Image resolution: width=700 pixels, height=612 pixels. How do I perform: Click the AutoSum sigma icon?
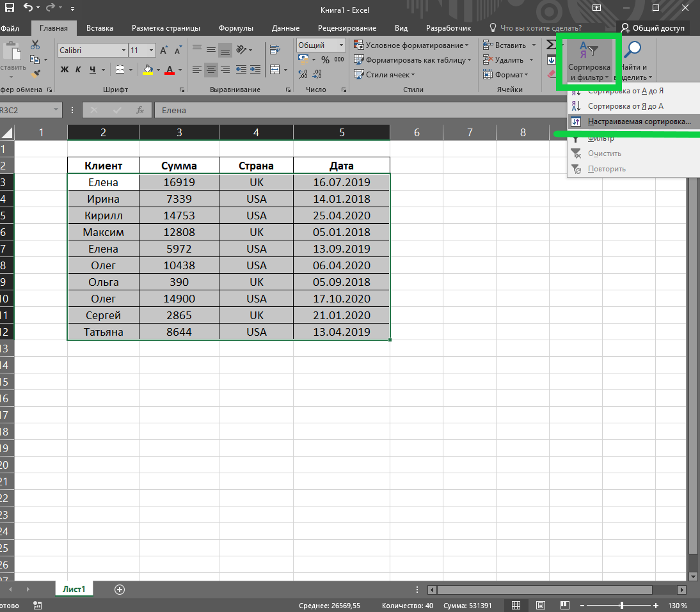[550, 45]
